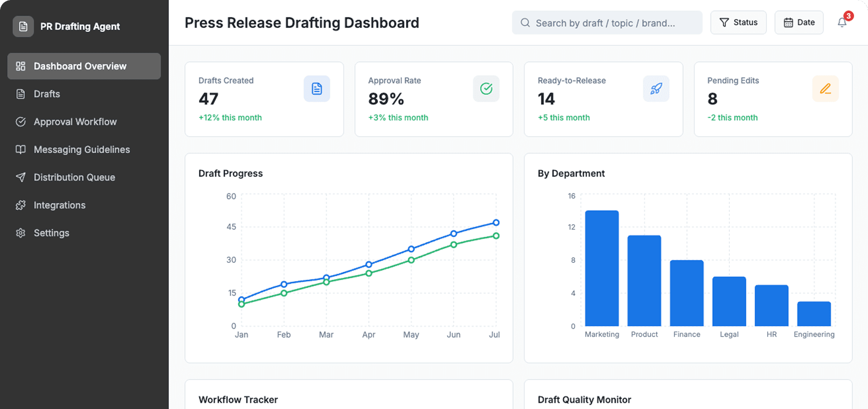The image size is (868, 409).
Task: Click the '89%' Approval Rate value
Action: (x=386, y=99)
